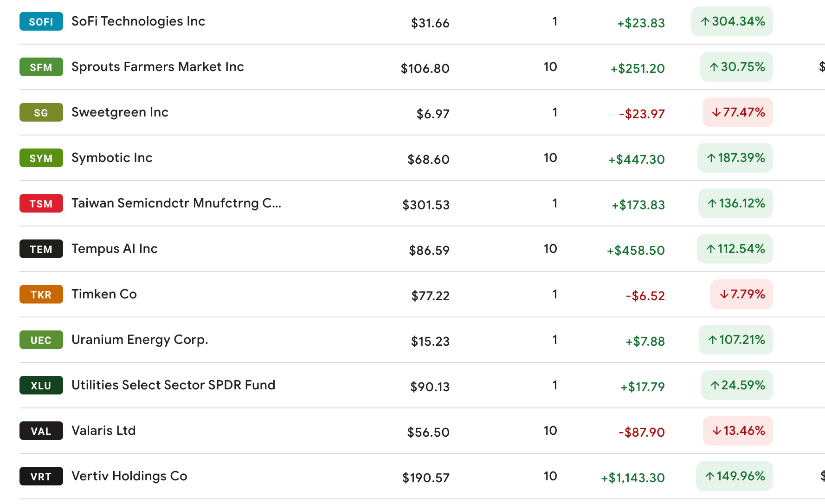825x504 pixels.
Task: Click the TEM ticker badge
Action: tap(41, 249)
